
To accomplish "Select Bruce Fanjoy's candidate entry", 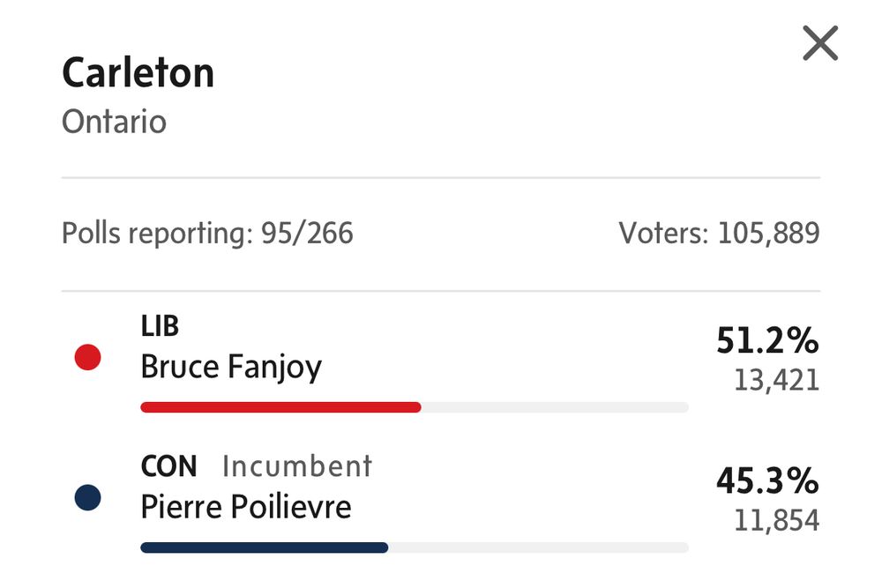I will click(232, 366).
